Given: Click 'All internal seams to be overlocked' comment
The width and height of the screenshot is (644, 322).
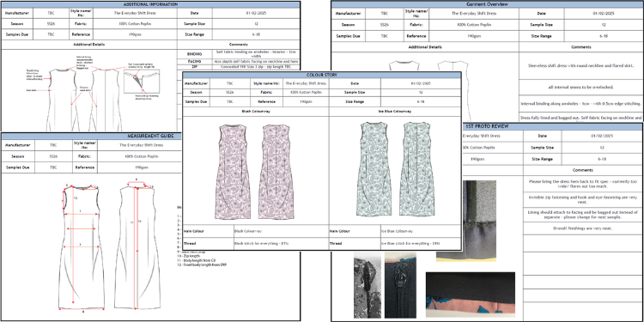Looking at the screenshot, I should coord(581,88).
